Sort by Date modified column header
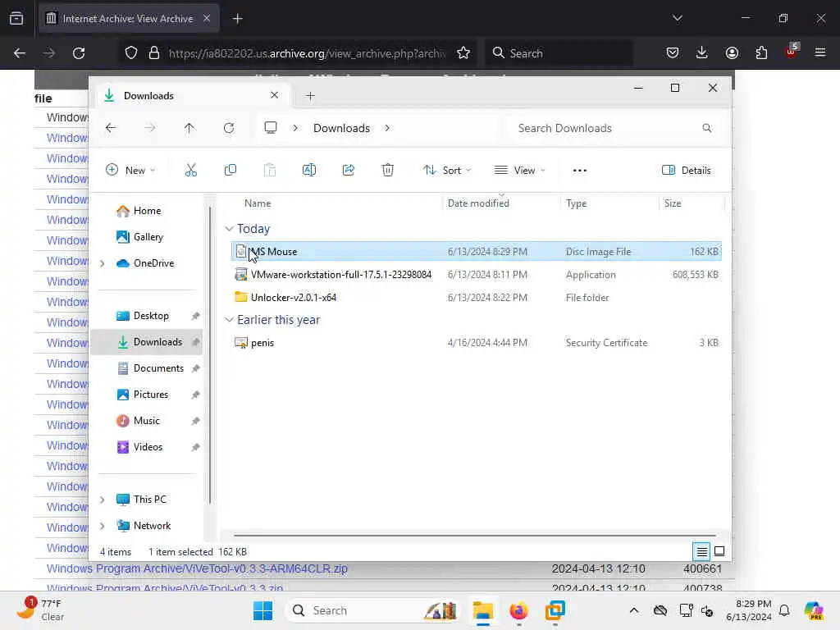 (478, 203)
